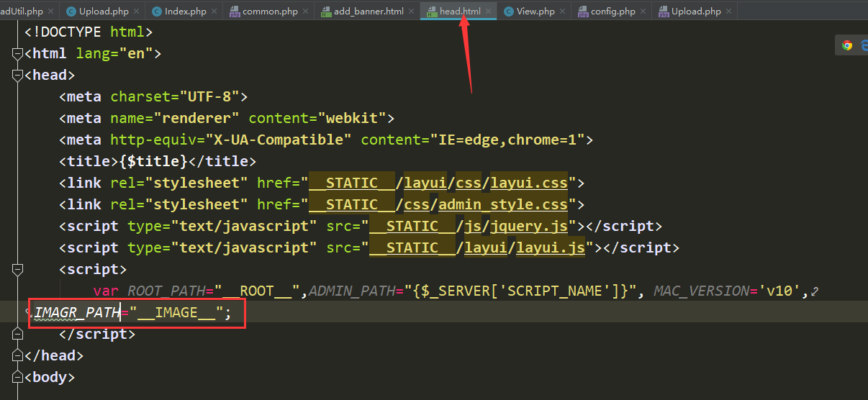Open the config.php tab
The image size is (868, 400).
[x=613, y=12]
